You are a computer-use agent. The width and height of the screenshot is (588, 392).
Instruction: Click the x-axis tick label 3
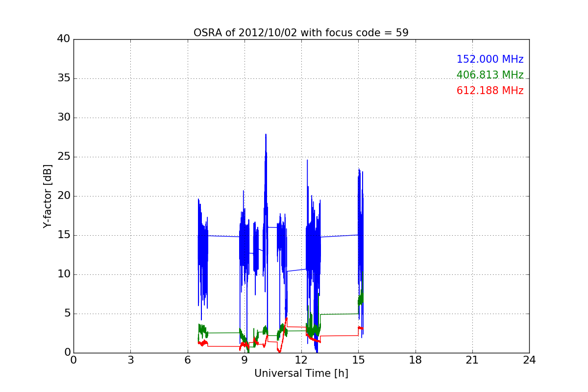tap(130, 360)
